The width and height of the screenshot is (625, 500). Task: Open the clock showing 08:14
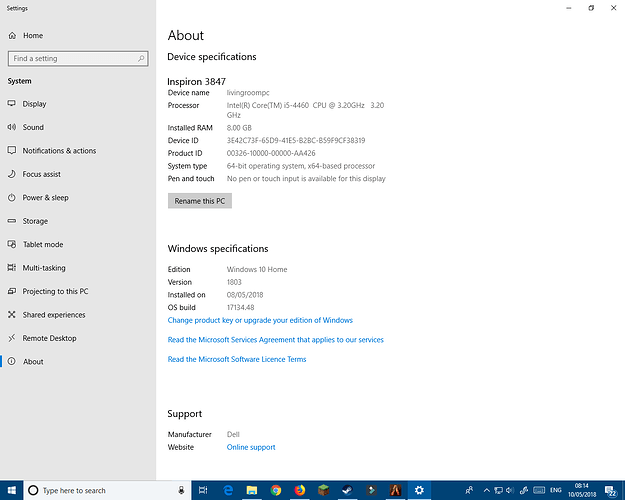pos(582,490)
